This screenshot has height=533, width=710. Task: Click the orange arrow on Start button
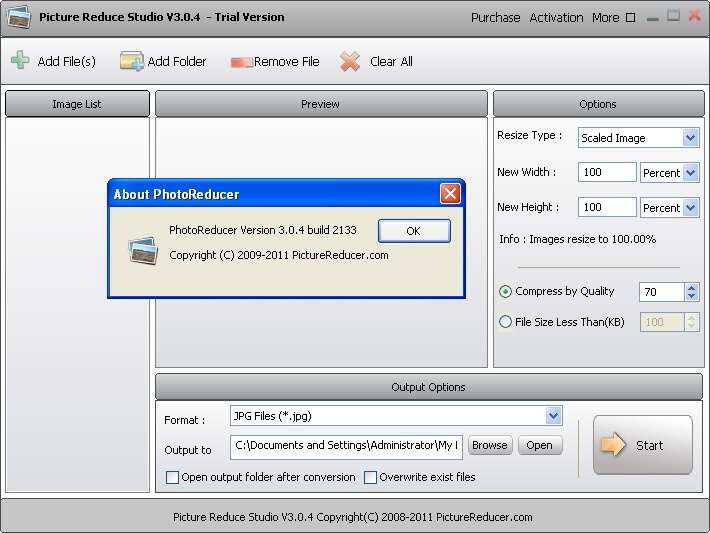(613, 444)
